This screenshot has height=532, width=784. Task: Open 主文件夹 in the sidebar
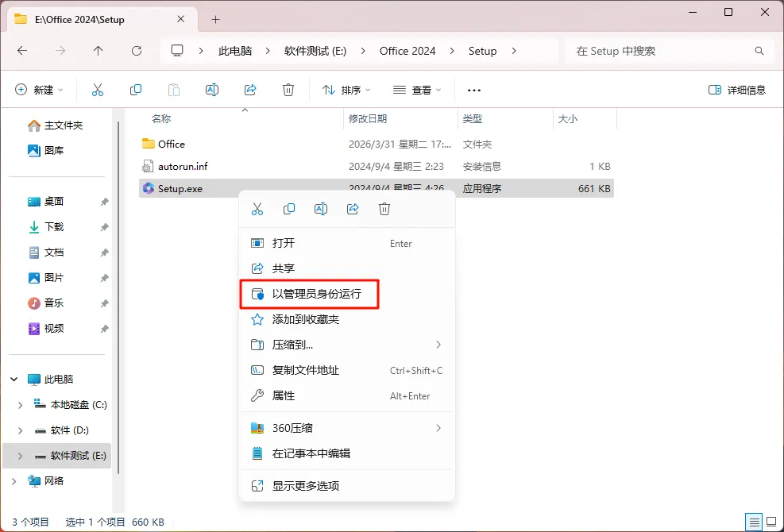[56, 125]
